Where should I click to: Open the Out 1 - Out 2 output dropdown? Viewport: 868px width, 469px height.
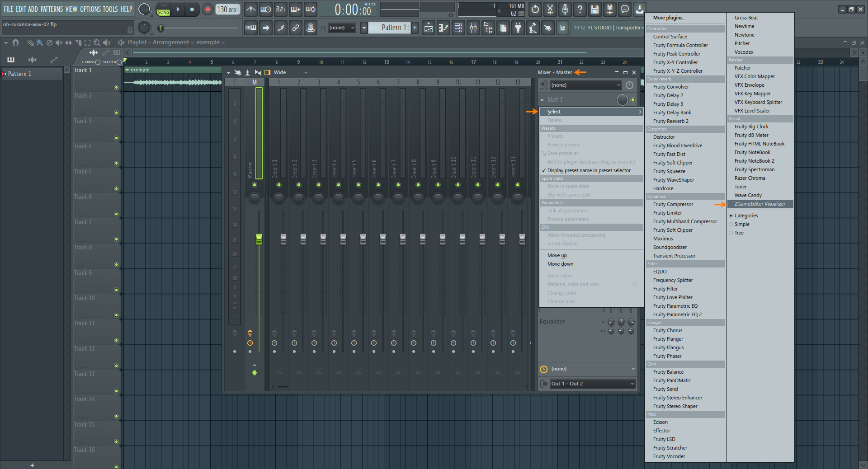592,384
